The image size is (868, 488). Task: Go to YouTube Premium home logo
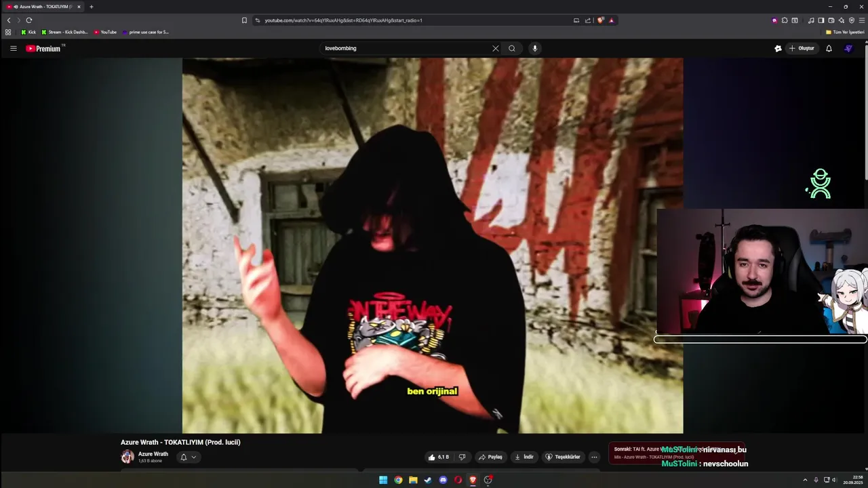pyautogui.click(x=43, y=49)
